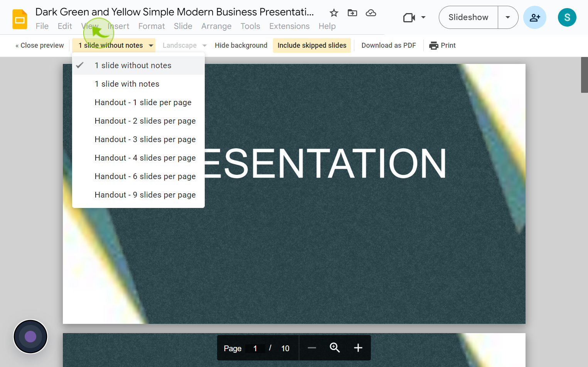
Task: Move presentation to folder icon
Action: tap(352, 13)
